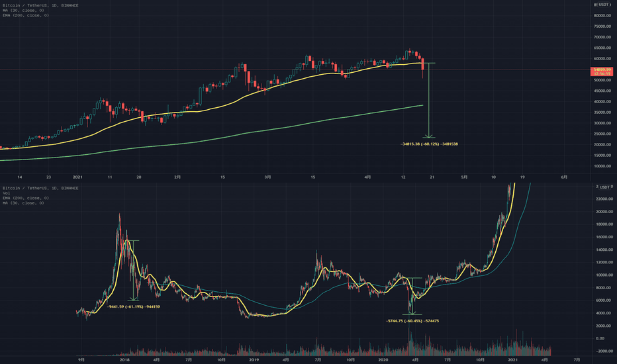Select measurement label '-5744.75 (-60.45%) -574475'
This screenshot has width=617, height=364.
tap(412, 321)
